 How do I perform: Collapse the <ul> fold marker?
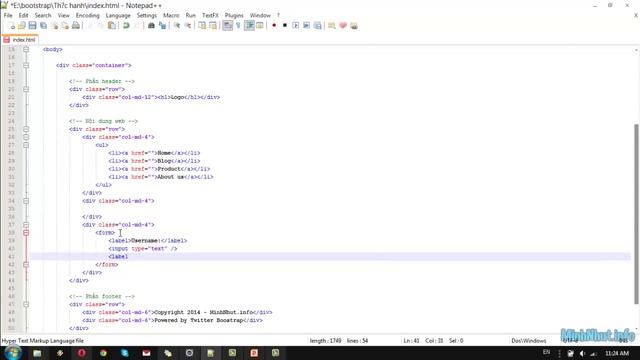pyautogui.click(x=26, y=145)
